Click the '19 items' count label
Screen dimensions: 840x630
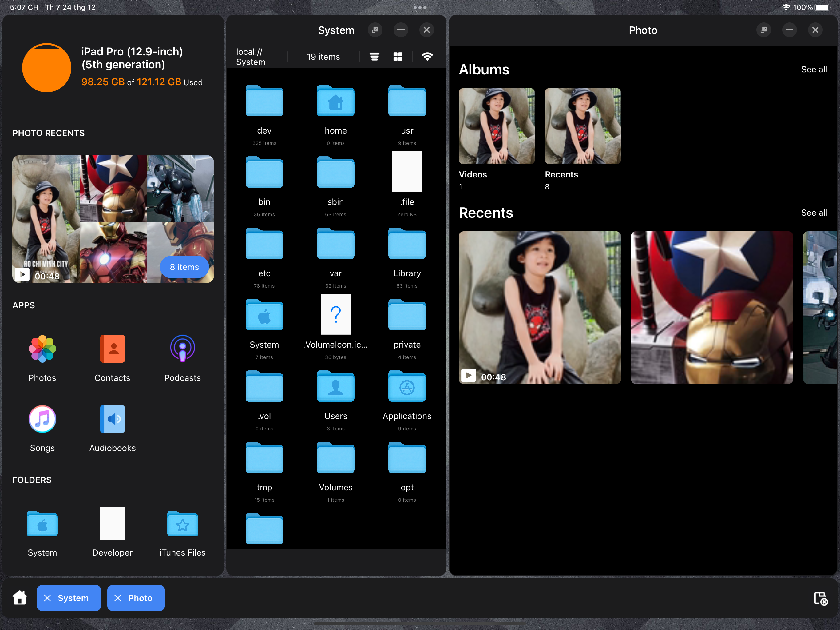(323, 57)
